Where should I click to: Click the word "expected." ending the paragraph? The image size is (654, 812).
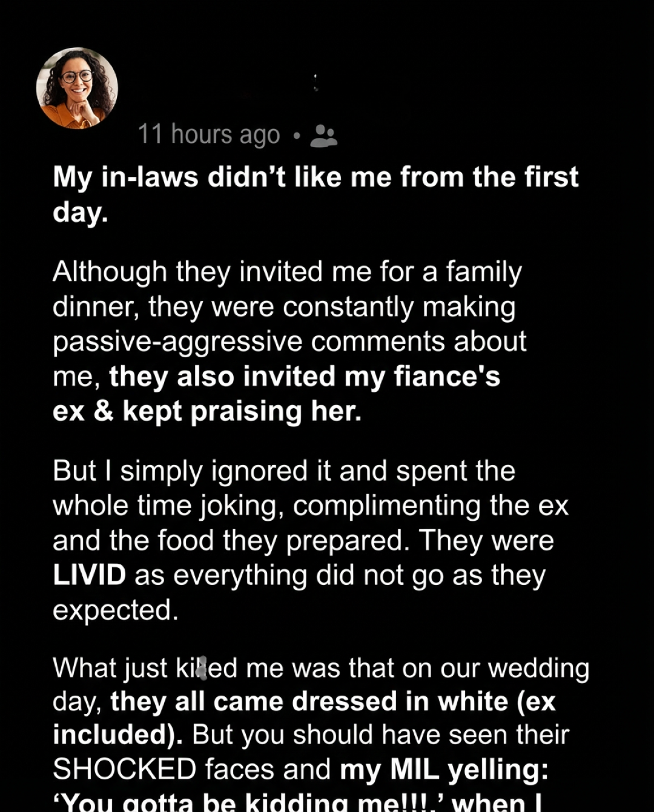(116, 610)
